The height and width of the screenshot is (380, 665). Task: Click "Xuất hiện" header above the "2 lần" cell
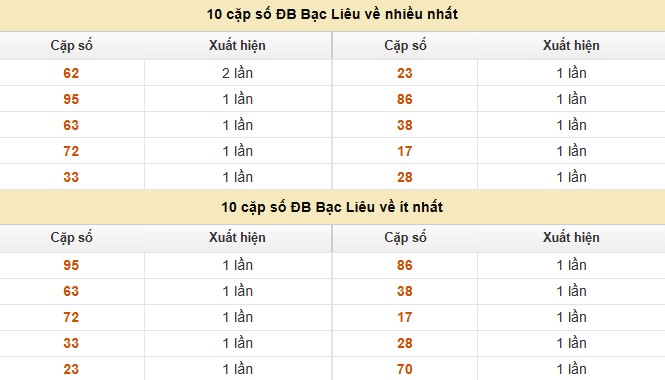tap(237, 45)
